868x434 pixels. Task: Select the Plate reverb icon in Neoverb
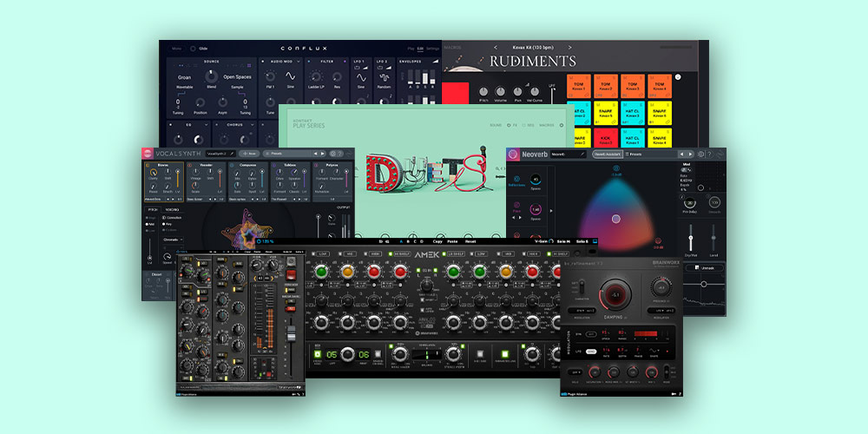[x=517, y=203]
